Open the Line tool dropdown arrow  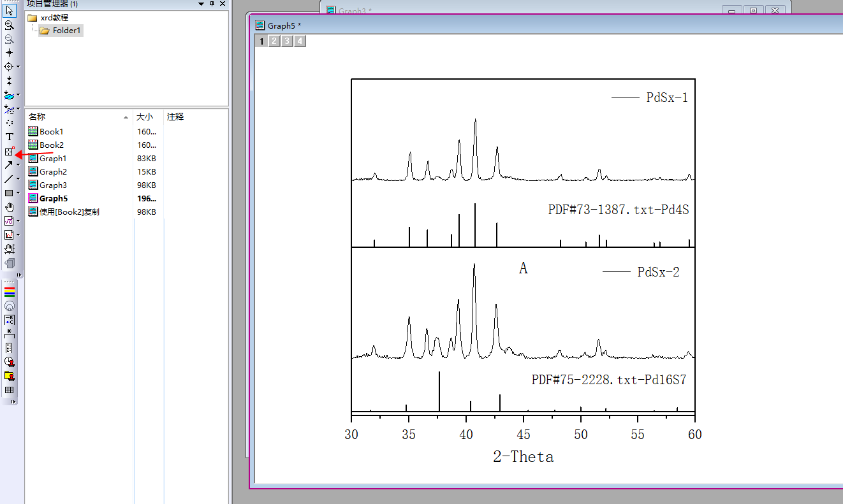(x=18, y=179)
